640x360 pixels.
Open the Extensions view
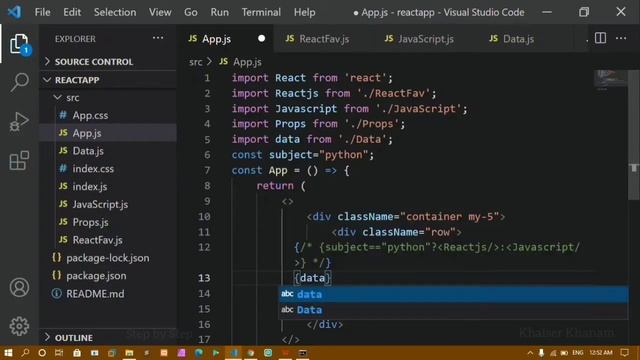click(x=19, y=160)
